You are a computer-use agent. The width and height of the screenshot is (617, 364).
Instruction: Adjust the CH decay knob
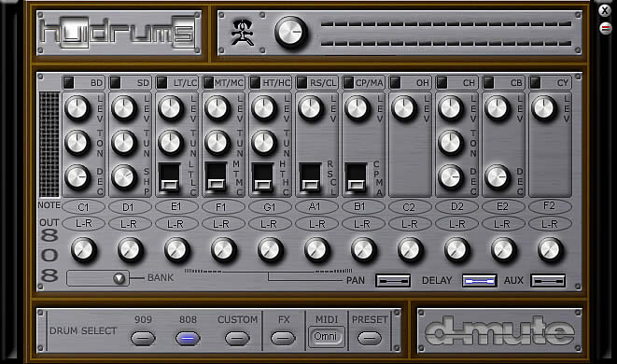[451, 177]
